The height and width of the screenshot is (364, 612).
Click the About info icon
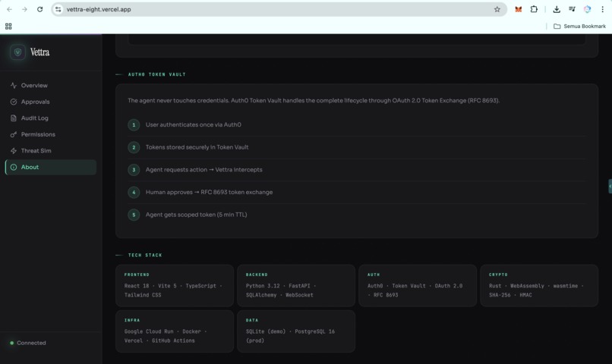point(14,167)
